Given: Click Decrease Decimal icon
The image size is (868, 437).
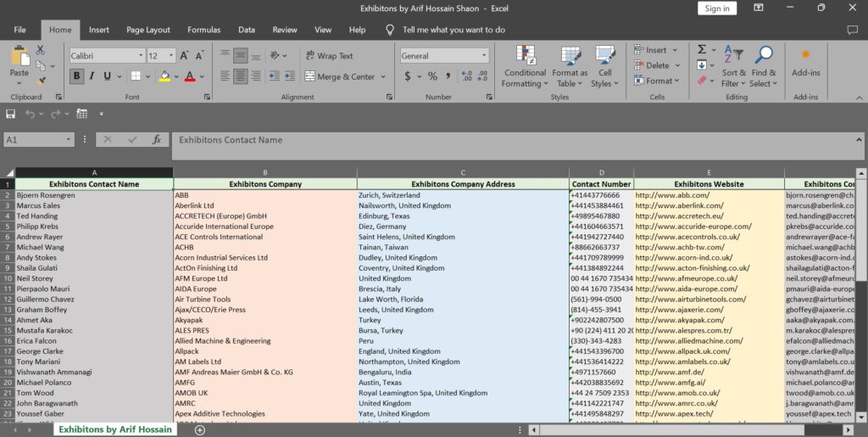Looking at the screenshot, I should tap(482, 76).
